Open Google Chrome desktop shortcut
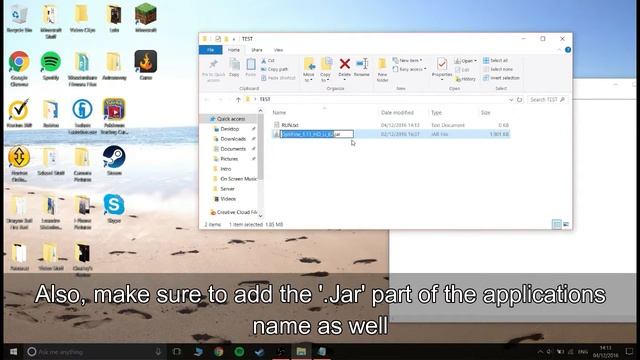This screenshot has height=360, width=640. (19, 69)
